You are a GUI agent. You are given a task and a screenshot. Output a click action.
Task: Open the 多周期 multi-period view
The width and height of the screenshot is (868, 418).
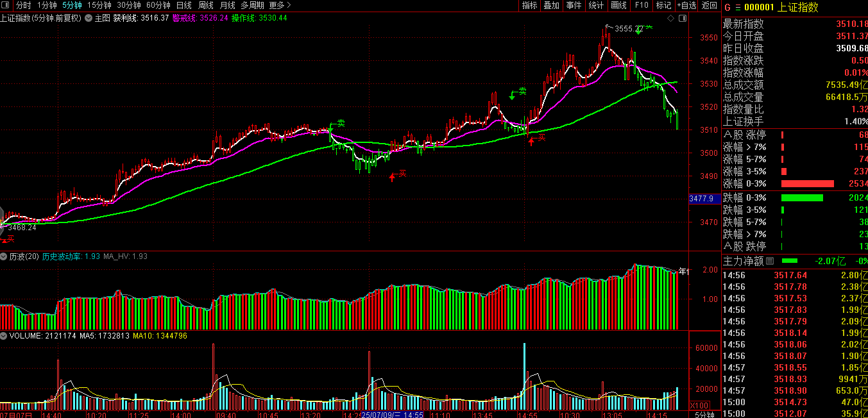[253, 5]
